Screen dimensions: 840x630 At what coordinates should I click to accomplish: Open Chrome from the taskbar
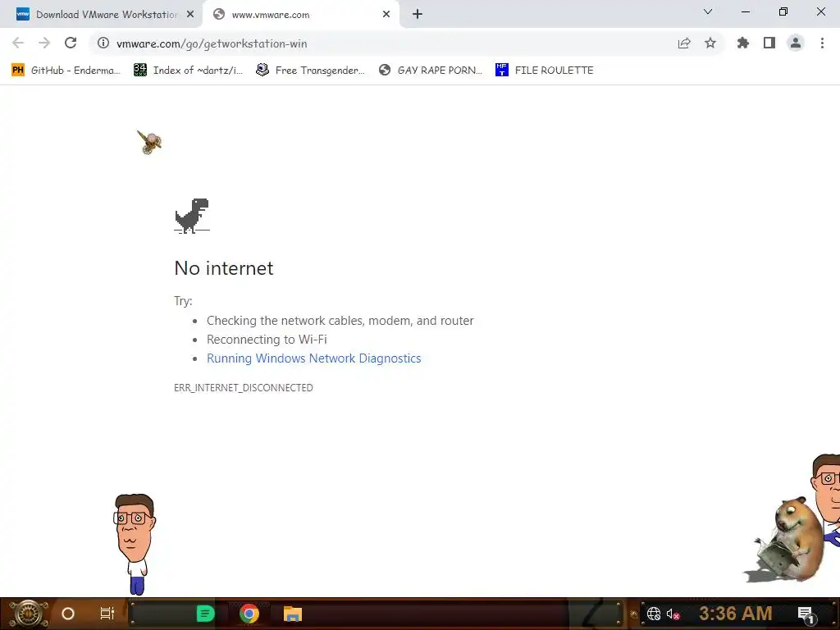(x=249, y=614)
